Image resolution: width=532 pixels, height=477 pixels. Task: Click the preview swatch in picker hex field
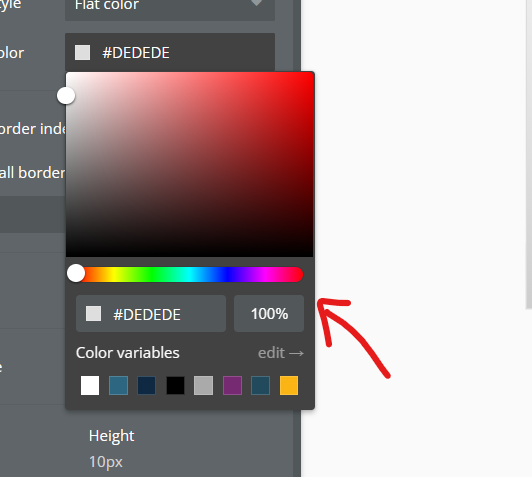[93, 313]
